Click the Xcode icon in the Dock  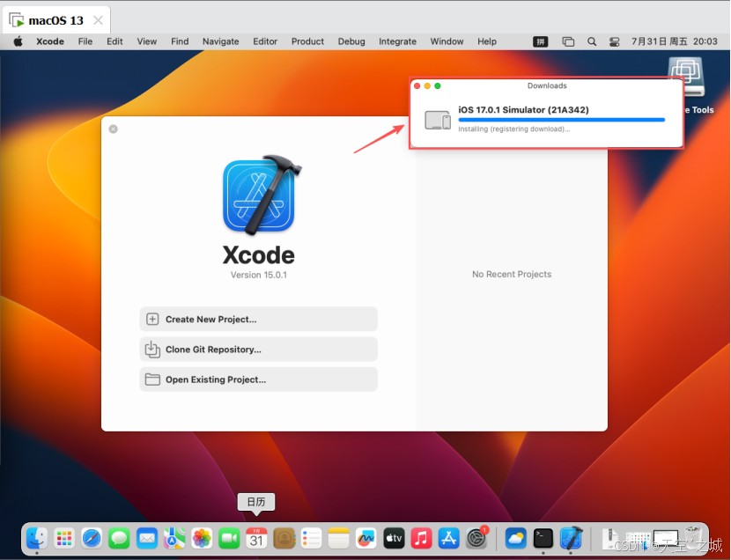pyautogui.click(x=571, y=539)
